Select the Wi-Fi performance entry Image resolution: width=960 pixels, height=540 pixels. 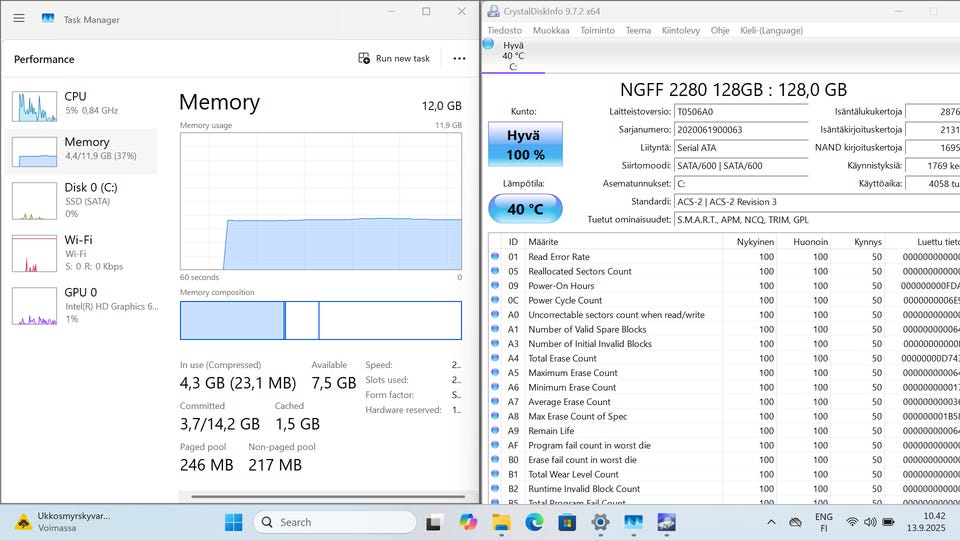(81, 253)
